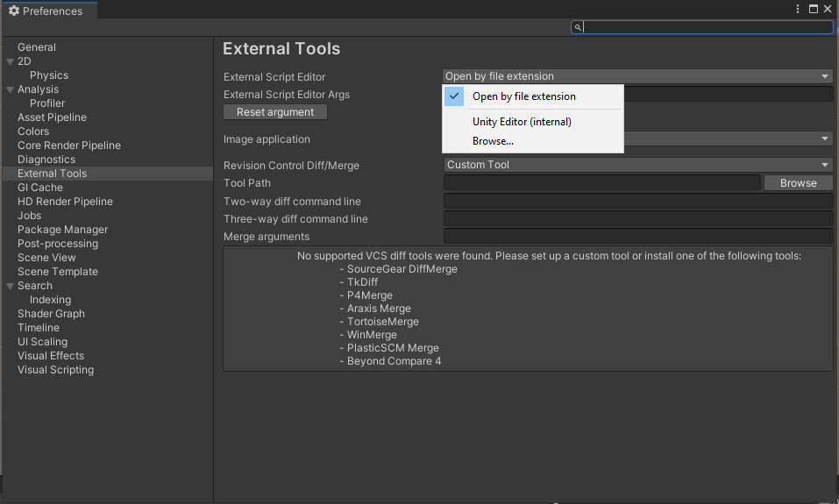Click Browse button next to Tool Path

pyautogui.click(x=798, y=183)
